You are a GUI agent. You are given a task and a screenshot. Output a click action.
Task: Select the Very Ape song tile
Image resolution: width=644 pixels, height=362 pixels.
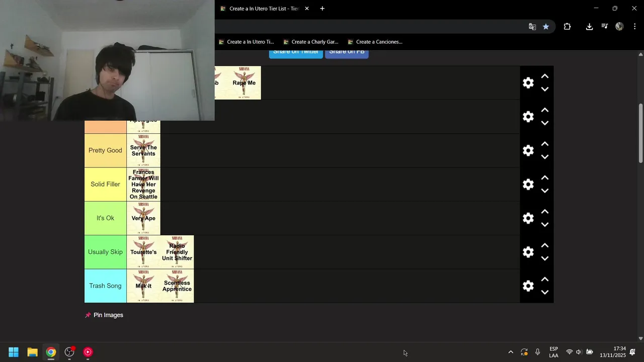(x=143, y=218)
